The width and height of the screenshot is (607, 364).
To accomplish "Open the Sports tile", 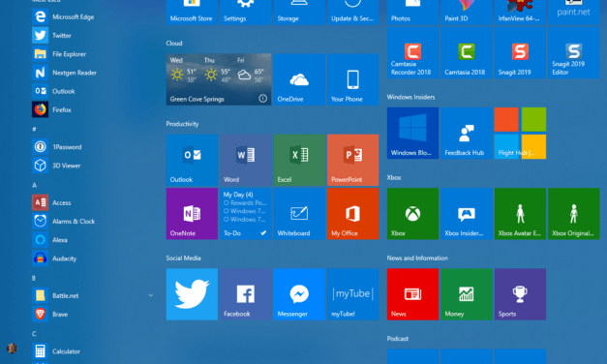I will (520, 294).
